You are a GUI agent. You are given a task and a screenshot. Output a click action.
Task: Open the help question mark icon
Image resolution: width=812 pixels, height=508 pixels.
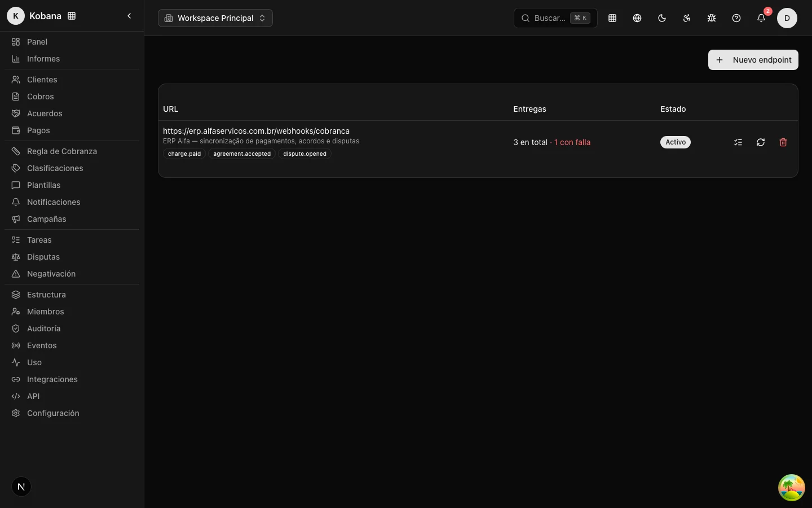(736, 18)
